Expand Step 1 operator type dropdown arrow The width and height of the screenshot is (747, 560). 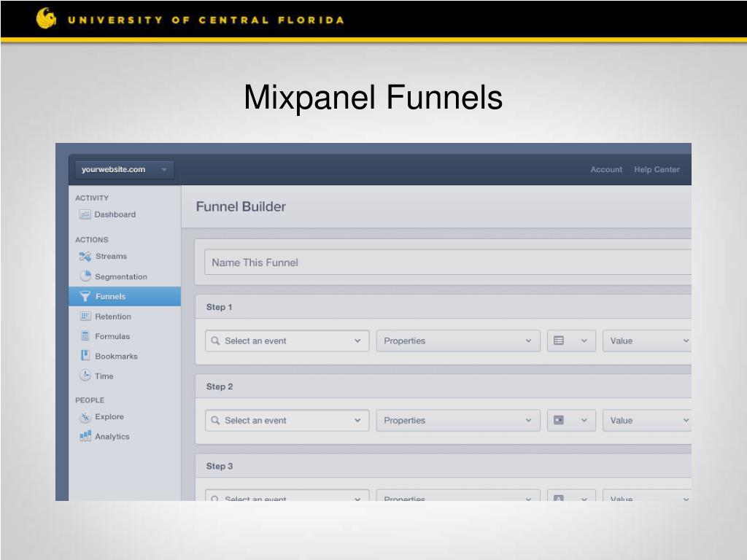(584, 341)
